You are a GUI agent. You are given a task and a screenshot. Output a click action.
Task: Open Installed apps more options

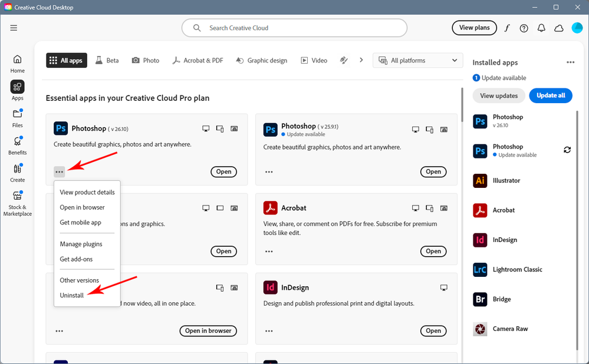(570, 62)
